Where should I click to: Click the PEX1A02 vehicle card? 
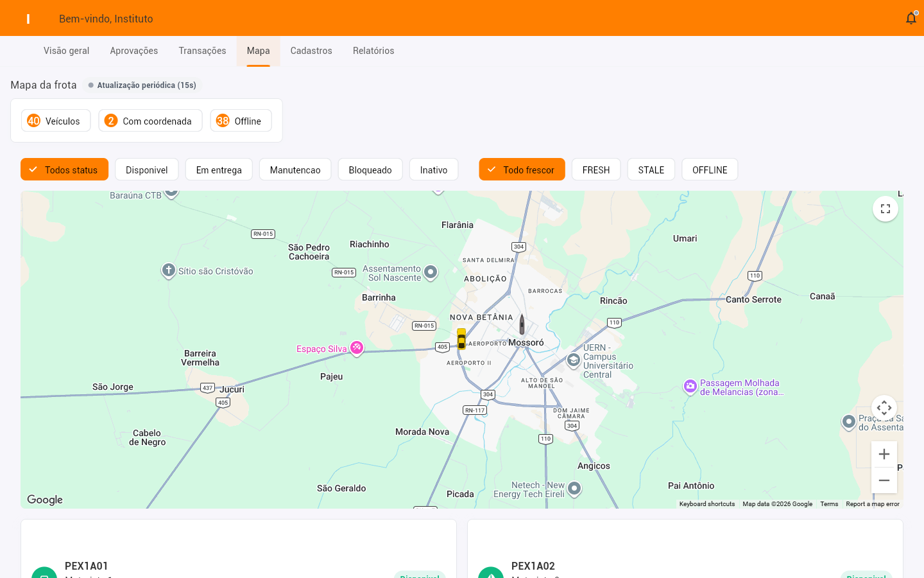(685, 549)
